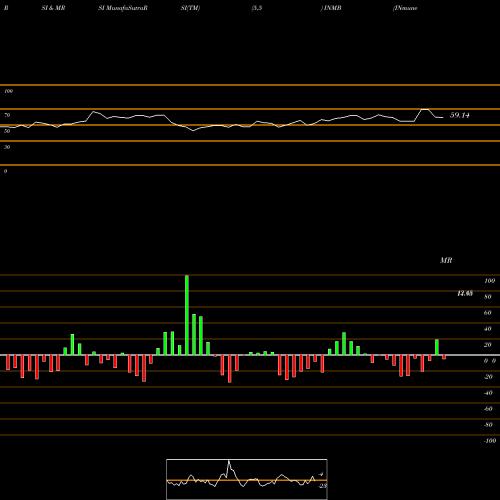500x500 pixels.
Task: Select the tallest green MR histogram bar
Action: [187, 315]
